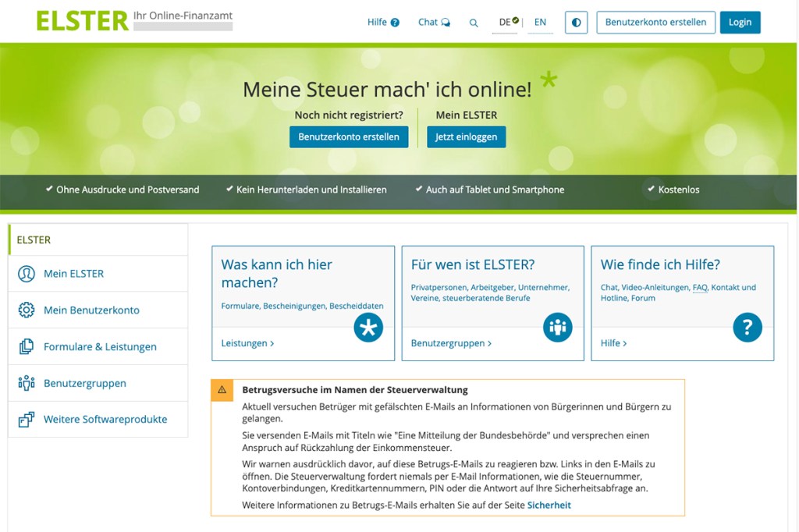Click 'Kein Herunterladen und Installieren' text
This screenshot has width=799, height=532.
[x=311, y=190]
